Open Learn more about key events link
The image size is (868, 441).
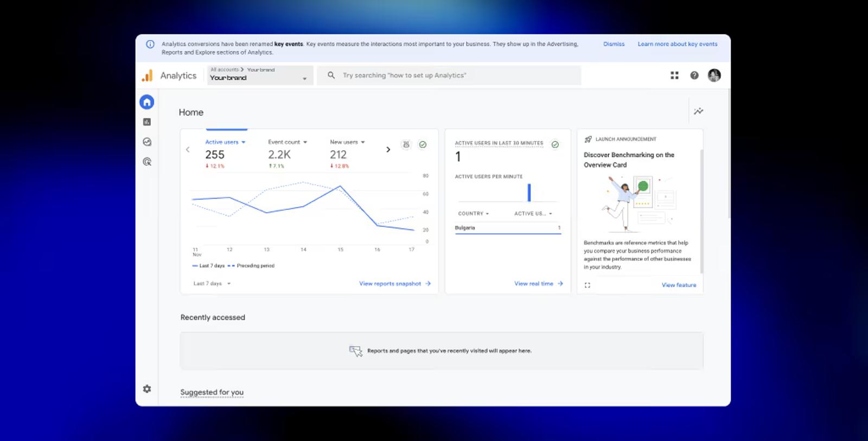[678, 44]
